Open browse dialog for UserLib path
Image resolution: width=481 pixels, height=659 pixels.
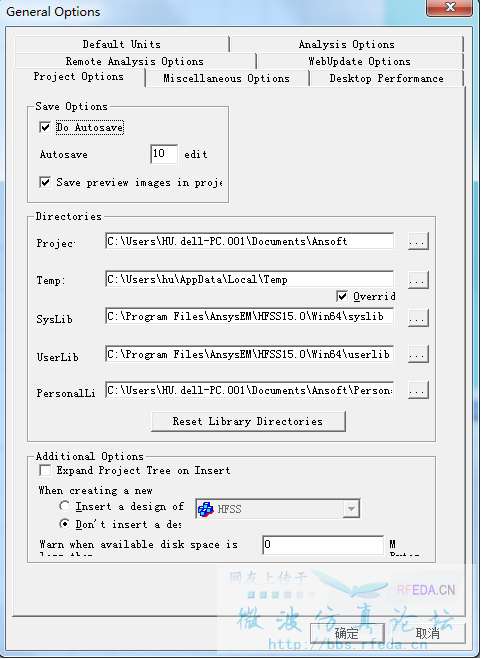point(418,354)
